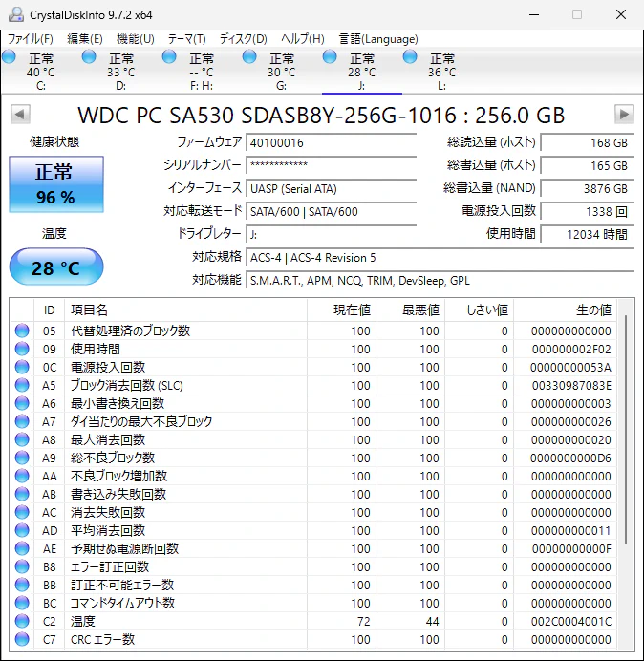The image size is (644, 661).
Task: Click the status orb of drive G:
Action: click(249, 56)
